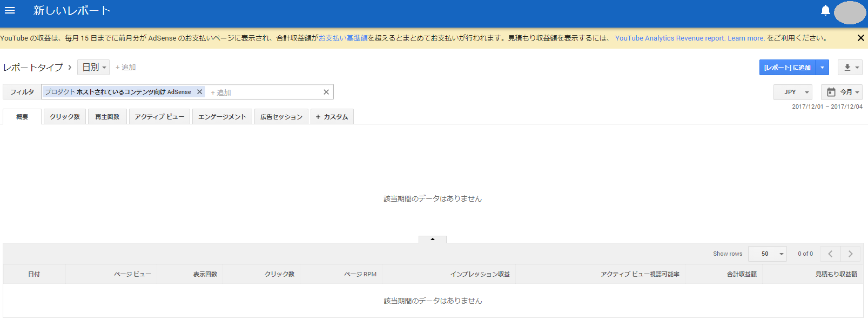Image resolution: width=868 pixels, height=319 pixels.
Task: Open the お支払い基準額 link
Action: (x=343, y=38)
